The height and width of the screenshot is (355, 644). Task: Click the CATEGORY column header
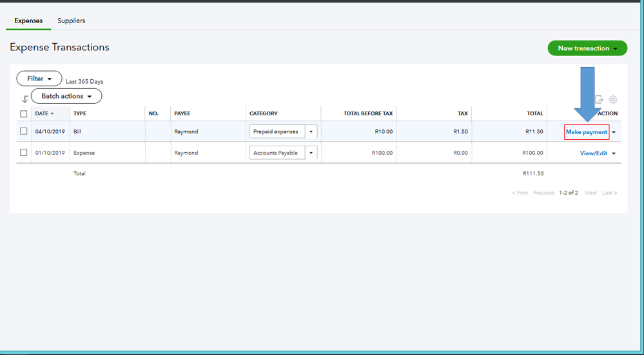click(264, 113)
